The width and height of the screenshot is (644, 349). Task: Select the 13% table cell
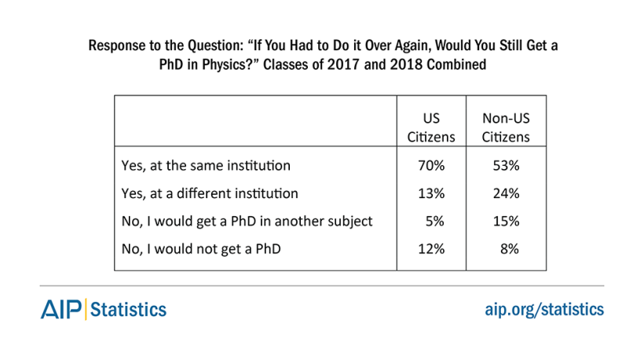(x=431, y=192)
